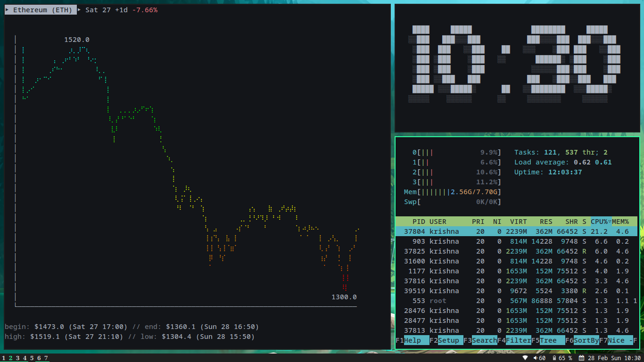Viewport: 644px width, 362px height.
Task: Click the PRI column header in htop
Action: pos(478,222)
